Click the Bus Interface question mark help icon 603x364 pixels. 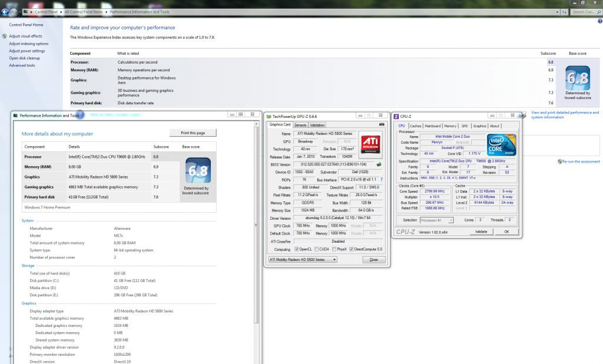coord(382,179)
